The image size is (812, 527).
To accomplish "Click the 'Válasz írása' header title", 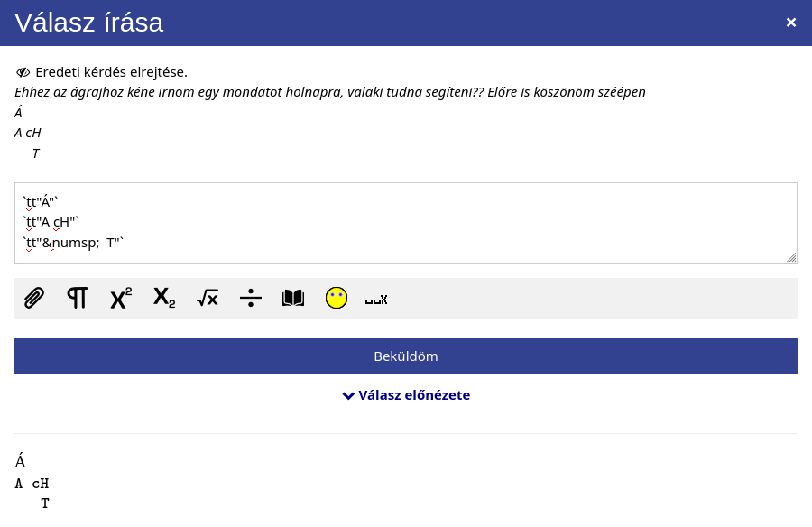I will coord(89,23).
